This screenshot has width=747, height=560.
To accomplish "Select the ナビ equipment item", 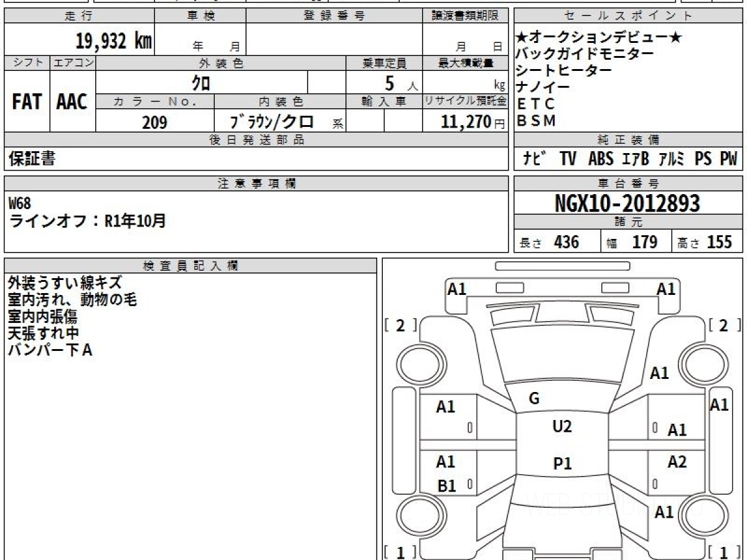I will click(x=534, y=159).
